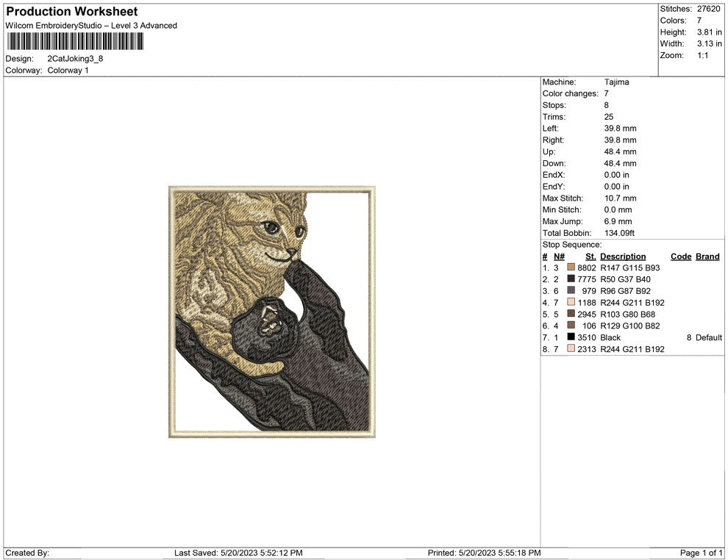
Task: Click the 7775 dark thread swatch
Action: coord(571,279)
